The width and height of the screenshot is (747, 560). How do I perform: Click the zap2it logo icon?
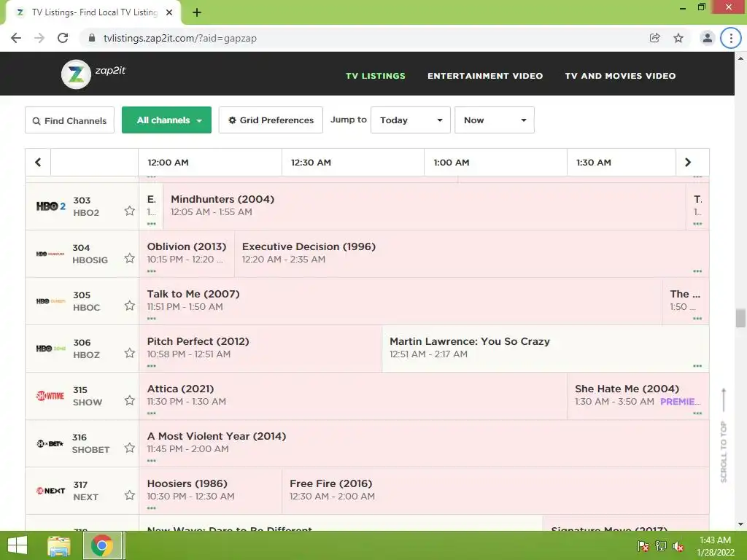76,74
